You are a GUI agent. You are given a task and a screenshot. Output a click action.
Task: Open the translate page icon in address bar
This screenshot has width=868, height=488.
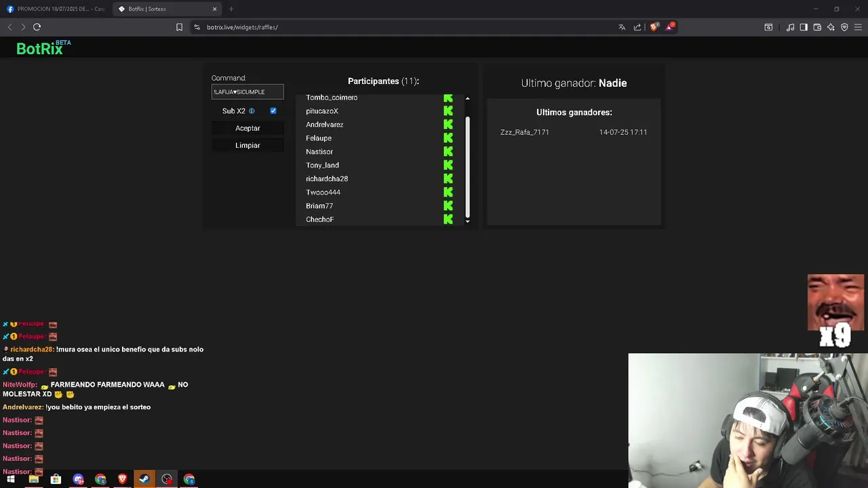coord(622,27)
